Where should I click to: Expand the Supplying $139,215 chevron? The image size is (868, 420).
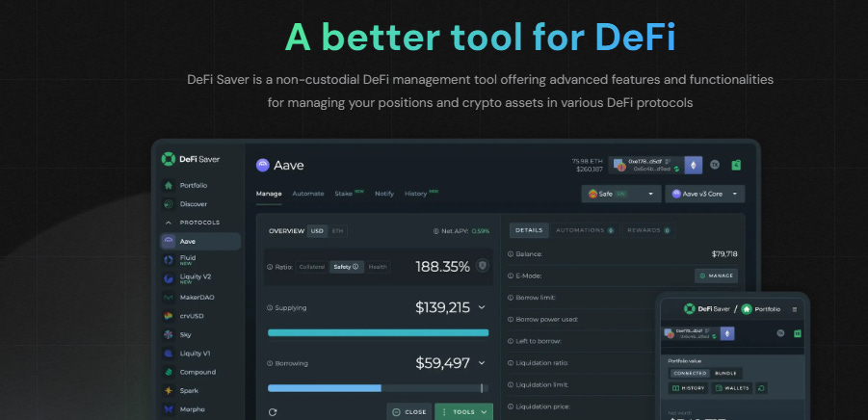(482, 307)
